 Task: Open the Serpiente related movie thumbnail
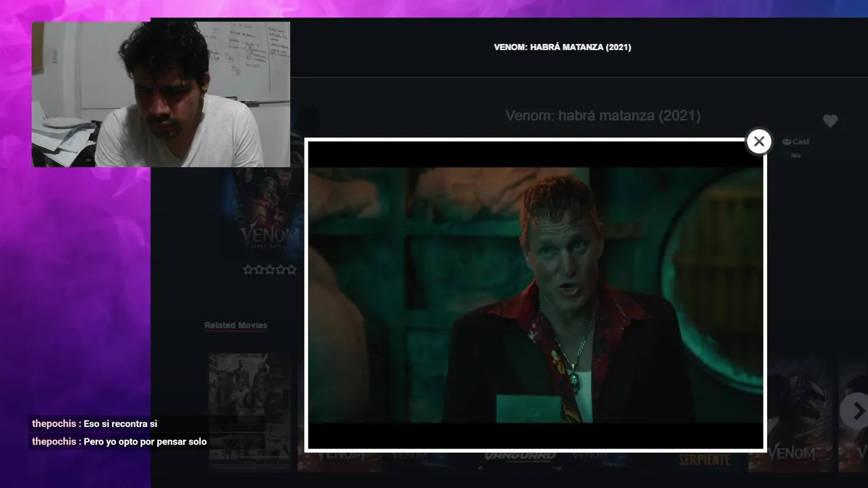[704, 461]
